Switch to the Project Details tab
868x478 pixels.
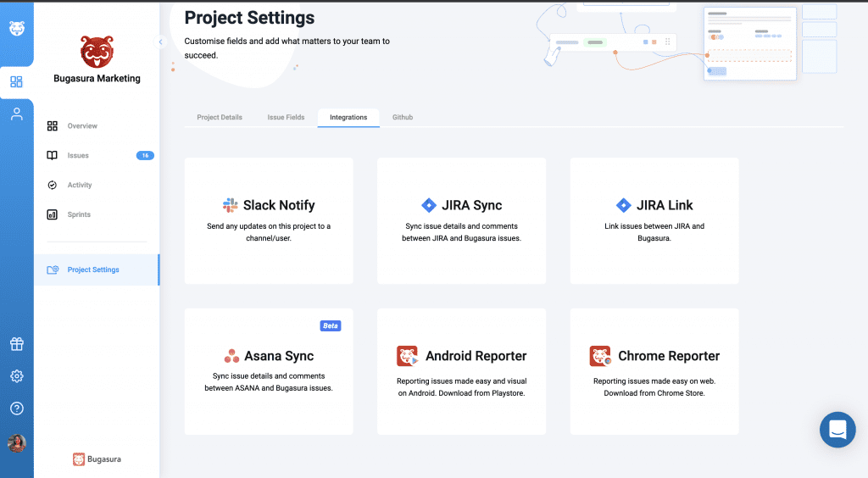220,117
